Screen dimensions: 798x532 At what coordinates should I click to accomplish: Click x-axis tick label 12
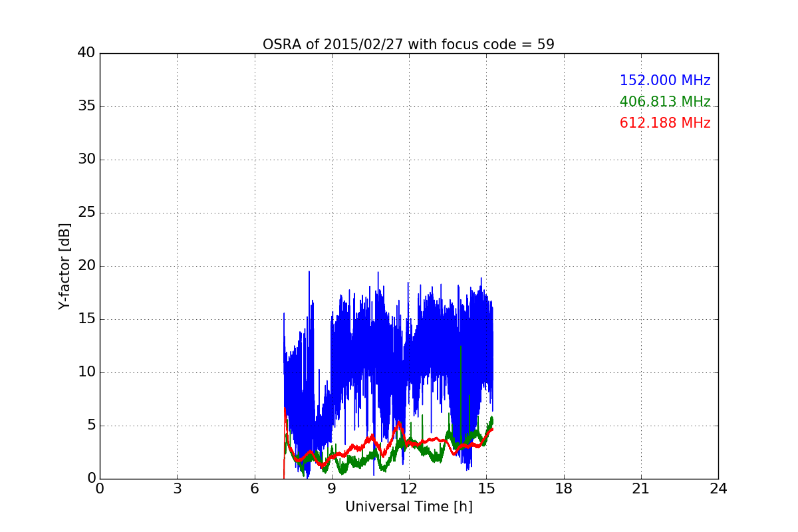pyautogui.click(x=409, y=489)
